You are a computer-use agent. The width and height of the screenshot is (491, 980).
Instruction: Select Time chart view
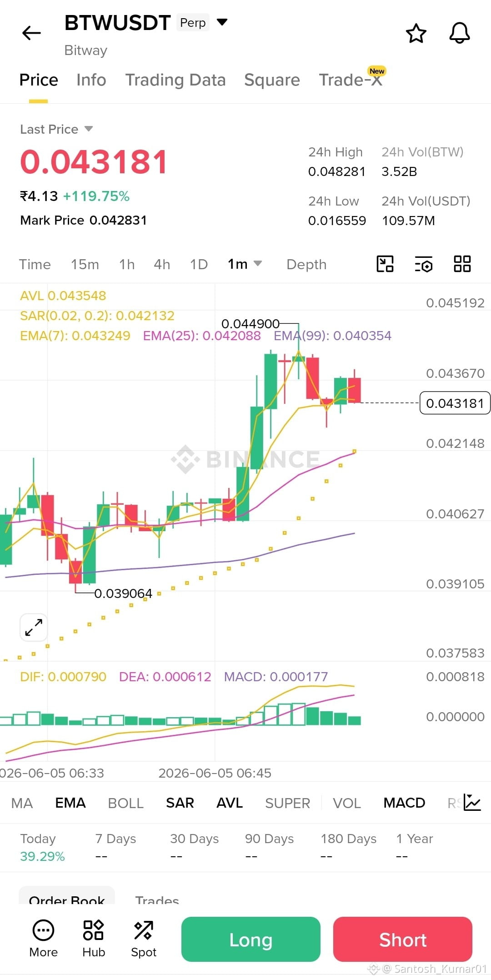point(35,264)
